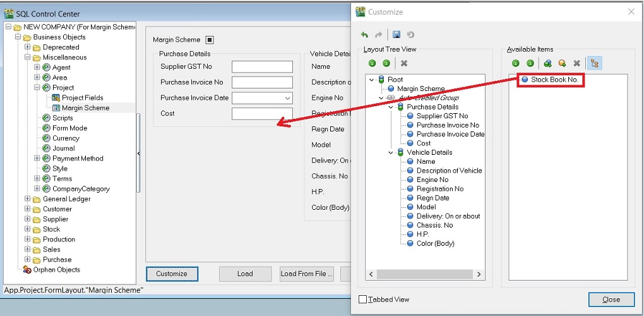Click the first green expand icon in Layout Tree View
The image size is (644, 316).
click(373, 63)
